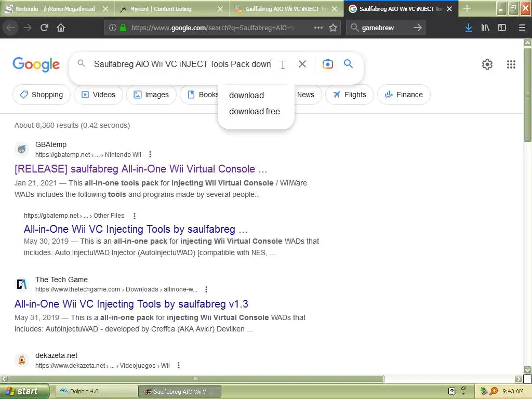Open a new browser tab with plus button
The image size is (532, 399).
[467, 8]
